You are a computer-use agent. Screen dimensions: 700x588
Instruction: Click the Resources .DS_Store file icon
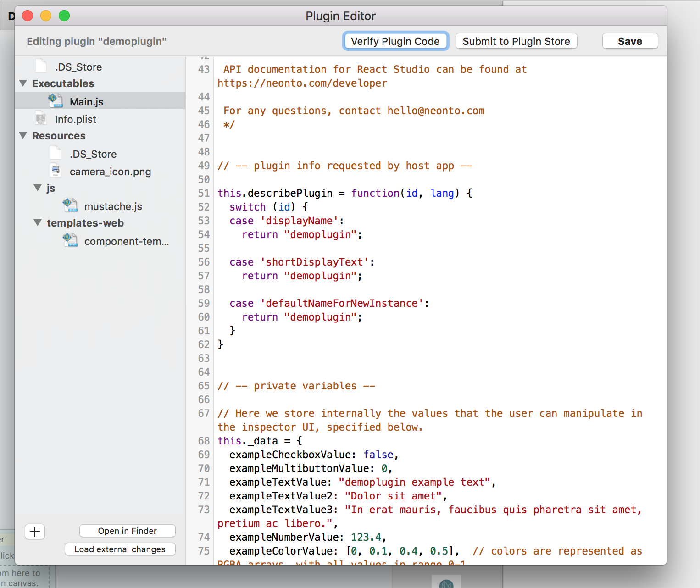56,153
